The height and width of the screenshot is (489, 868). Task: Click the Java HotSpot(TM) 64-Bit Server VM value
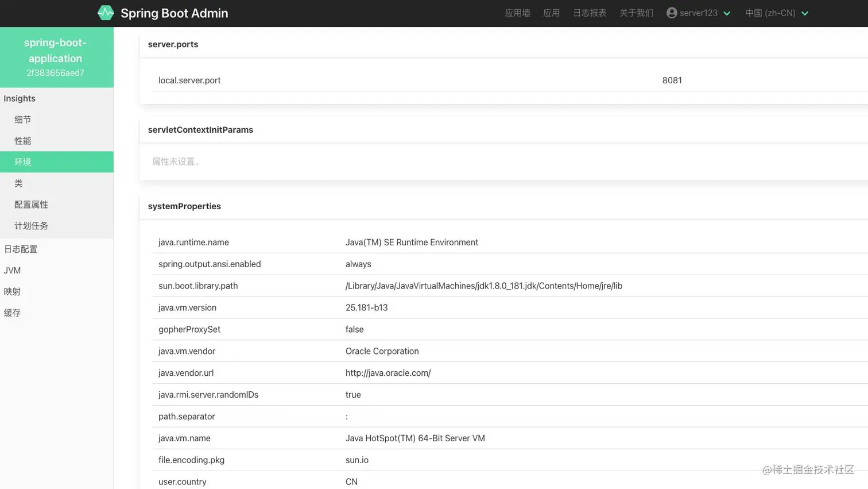tap(415, 439)
